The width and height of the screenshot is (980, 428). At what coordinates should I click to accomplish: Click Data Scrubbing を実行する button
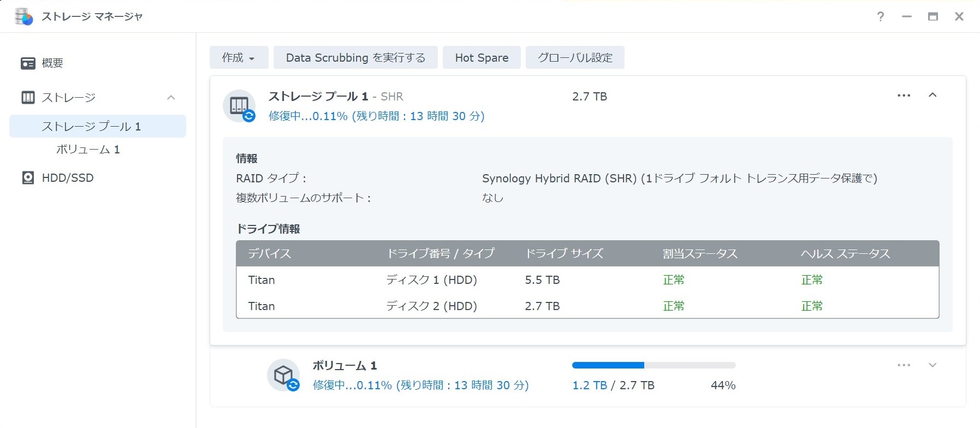pos(355,58)
